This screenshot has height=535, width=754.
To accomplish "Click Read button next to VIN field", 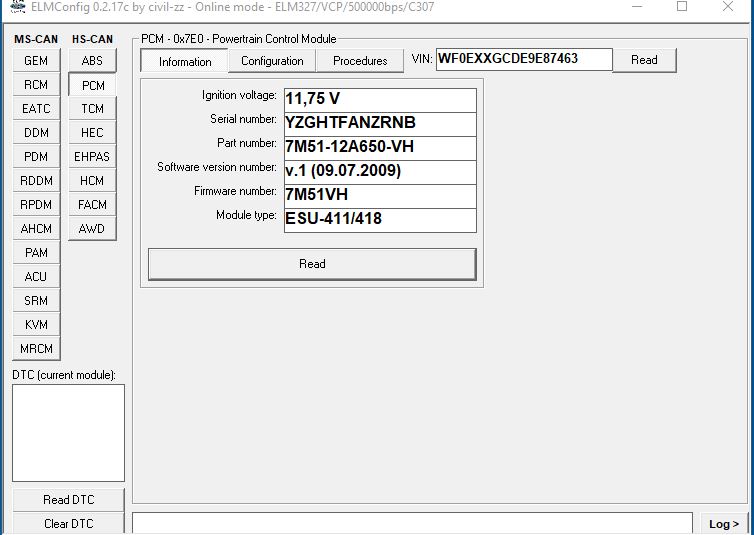I will [x=644, y=60].
